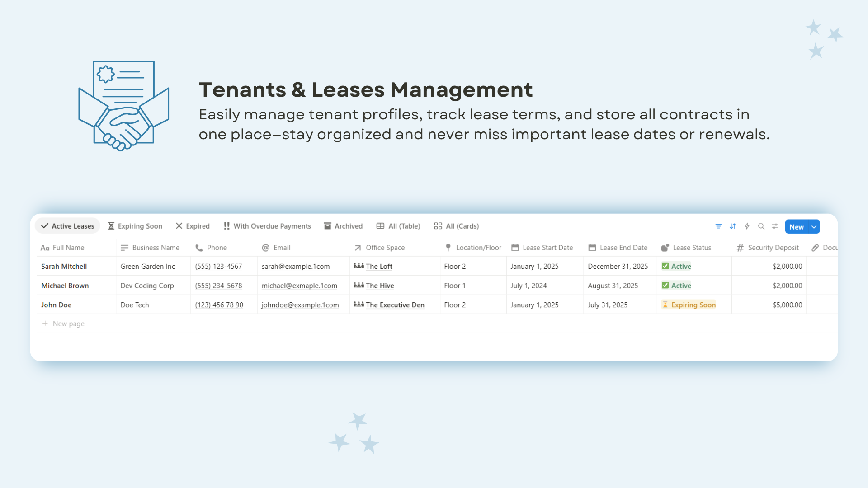This screenshot has width=868, height=488.
Task: Select the Location/Floor column header
Action: point(473,248)
